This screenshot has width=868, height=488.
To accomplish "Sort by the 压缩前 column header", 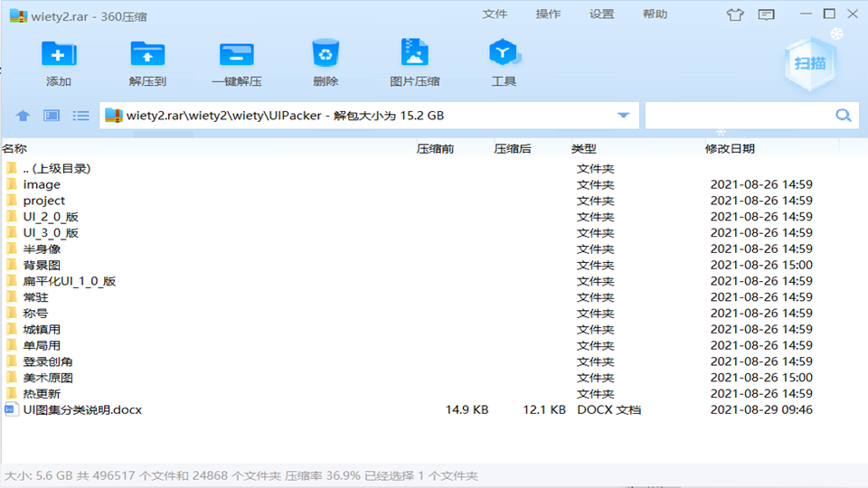I will click(x=435, y=148).
